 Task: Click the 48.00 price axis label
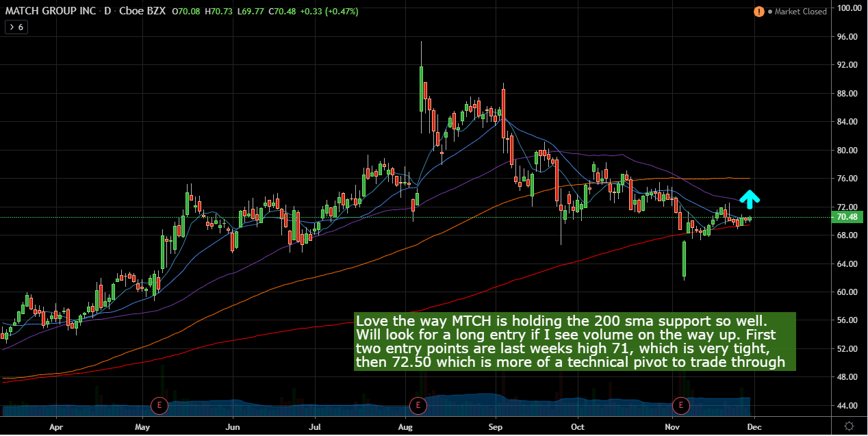pyautogui.click(x=849, y=377)
